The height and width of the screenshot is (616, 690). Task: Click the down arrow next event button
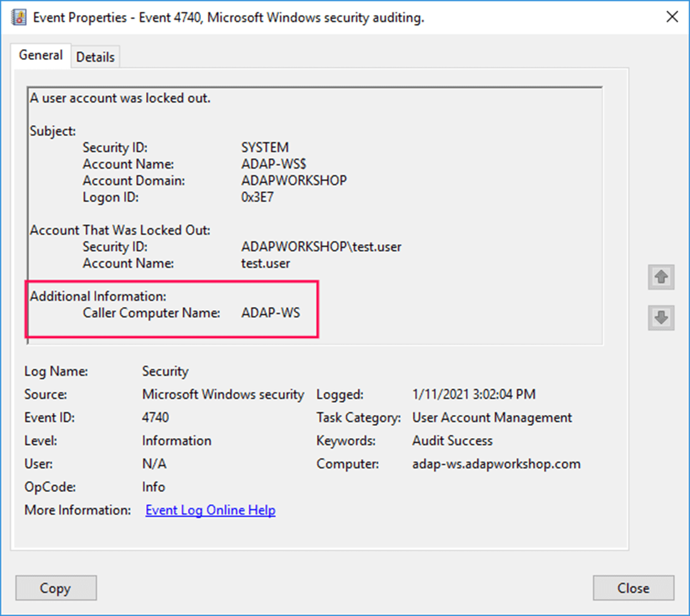point(661,317)
